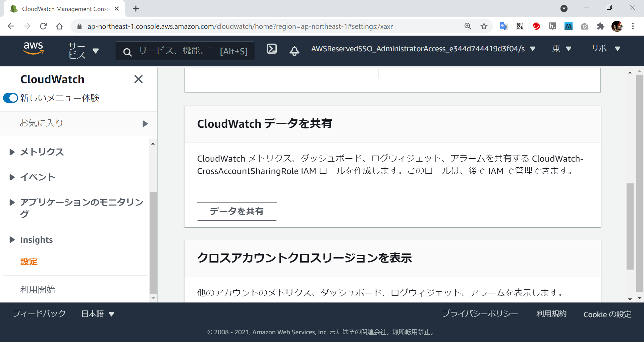Open the プライバシーポリシー footer link
The image size is (644, 342).
point(480,314)
